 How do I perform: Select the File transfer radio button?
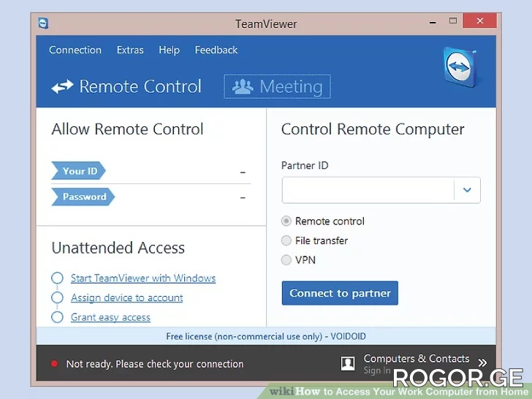(286, 240)
